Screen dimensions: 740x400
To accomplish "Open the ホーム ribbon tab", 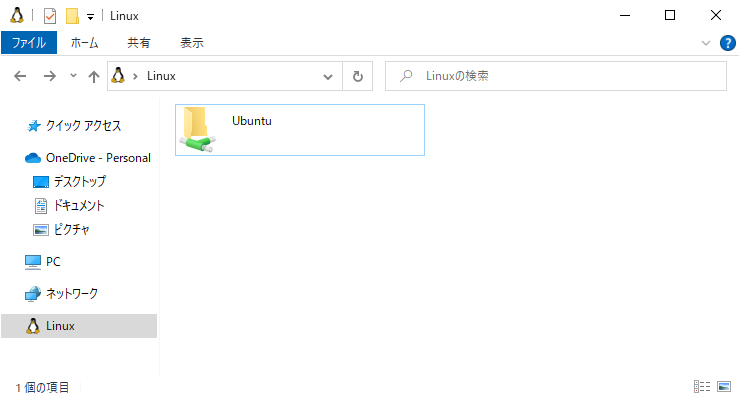I will click(84, 43).
